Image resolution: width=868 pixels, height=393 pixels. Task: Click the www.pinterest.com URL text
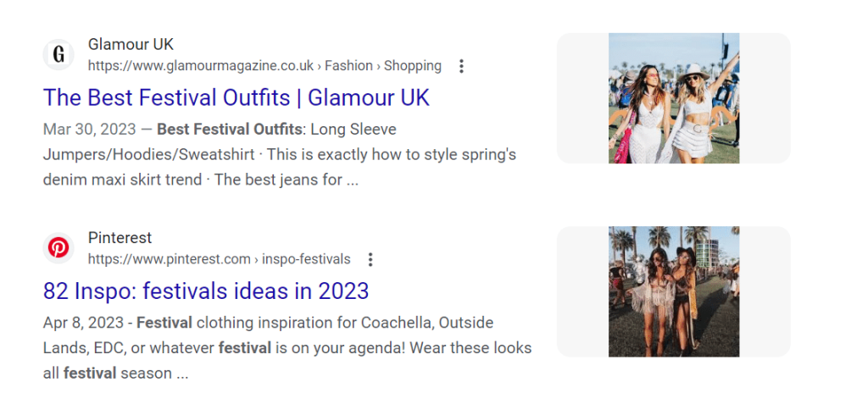coord(170,259)
